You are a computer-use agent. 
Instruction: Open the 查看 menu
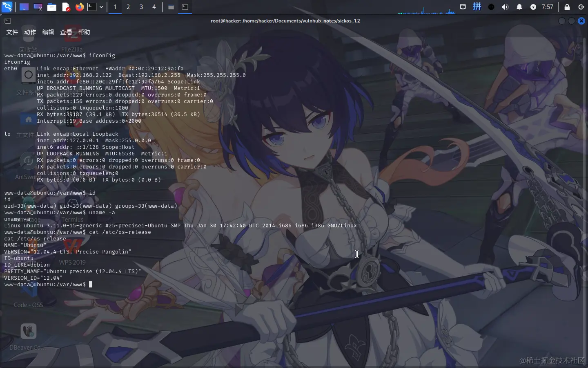click(x=66, y=32)
